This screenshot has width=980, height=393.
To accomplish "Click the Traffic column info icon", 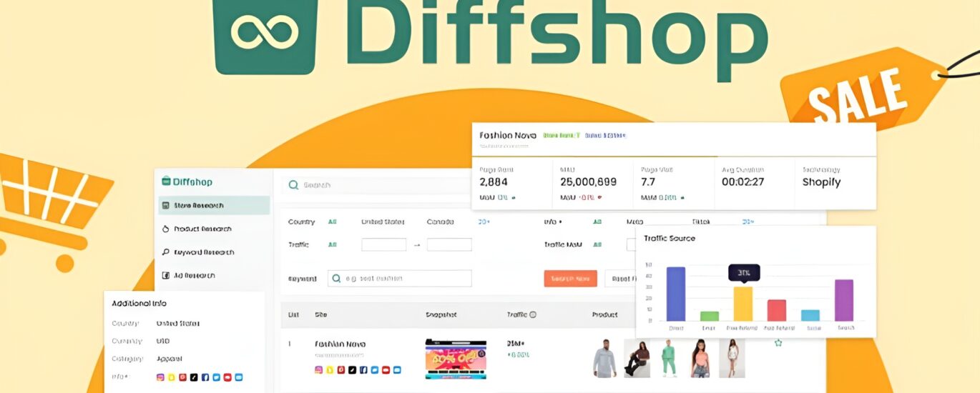I will (x=532, y=314).
